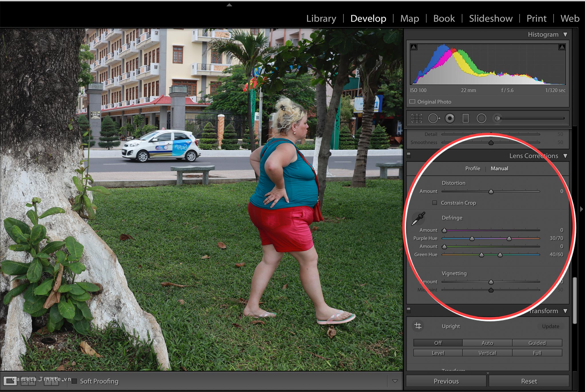Toggle shadow clipping indicator in histogram
The width and height of the screenshot is (585, 392).
coord(414,47)
